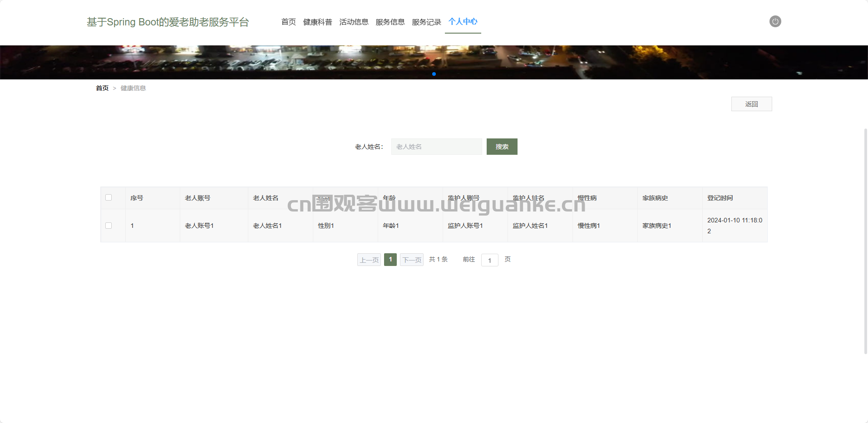Click the go-to page number input
The height and width of the screenshot is (423, 868).
[x=489, y=260]
